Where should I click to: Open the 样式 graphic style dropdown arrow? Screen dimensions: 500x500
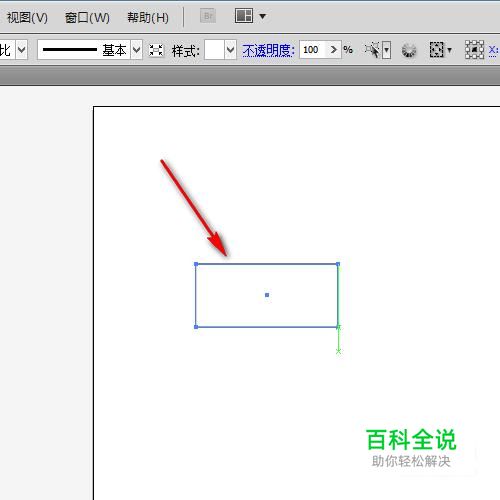(230, 50)
